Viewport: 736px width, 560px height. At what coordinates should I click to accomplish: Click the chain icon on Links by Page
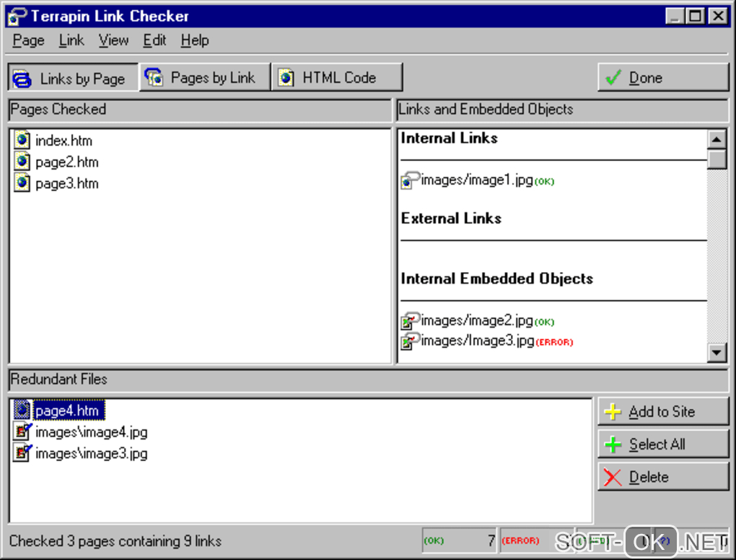(22, 79)
